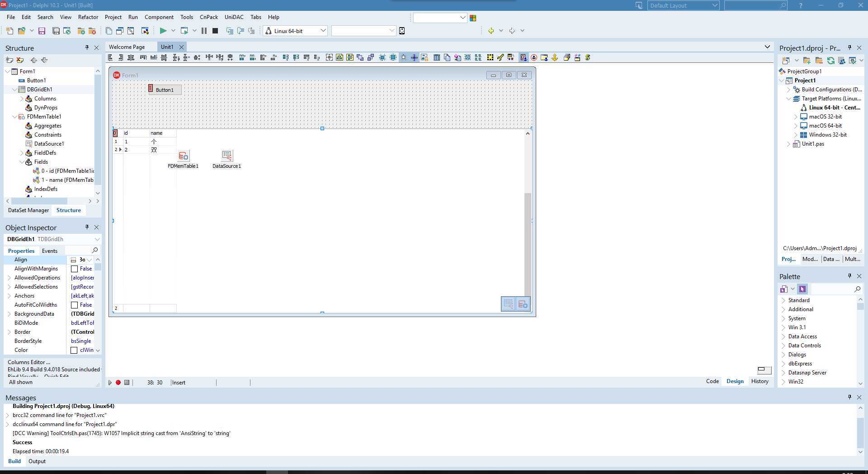Click Button1 on the form designer
Image resolution: width=868 pixels, height=474 pixels.
(165, 90)
